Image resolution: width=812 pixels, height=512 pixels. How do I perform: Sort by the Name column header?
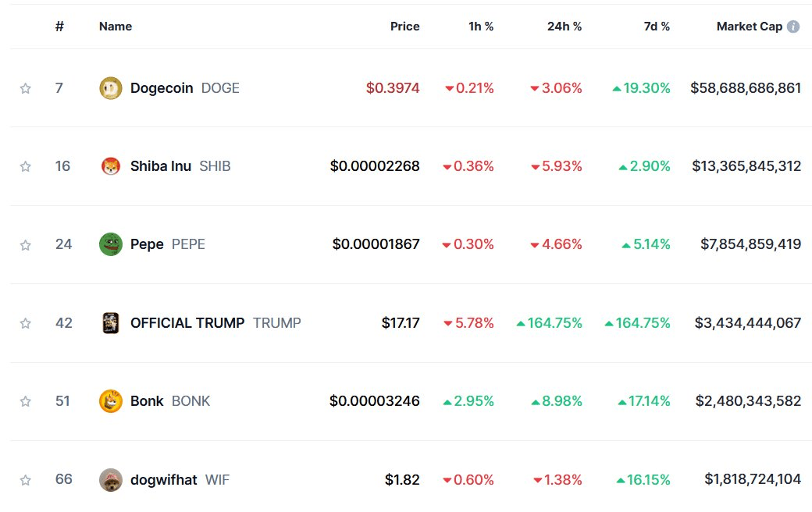click(x=116, y=27)
